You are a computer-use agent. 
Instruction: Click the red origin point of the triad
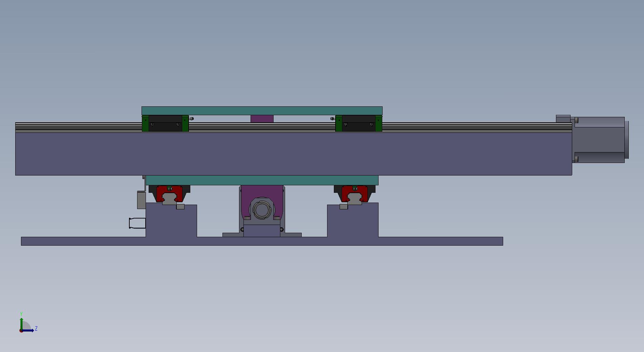pyautogui.click(x=21, y=331)
